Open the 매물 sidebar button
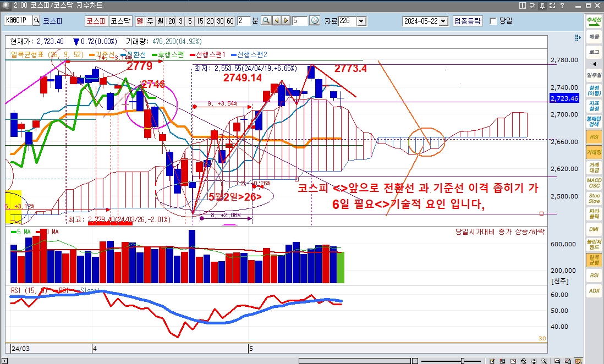Screen dimensions: 604x364 coord(594,37)
